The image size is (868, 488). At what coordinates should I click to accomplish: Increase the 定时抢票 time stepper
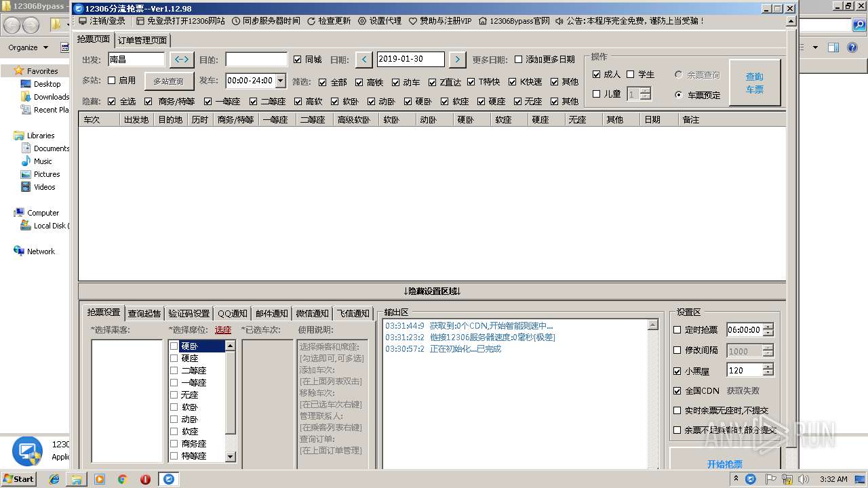[x=768, y=327]
